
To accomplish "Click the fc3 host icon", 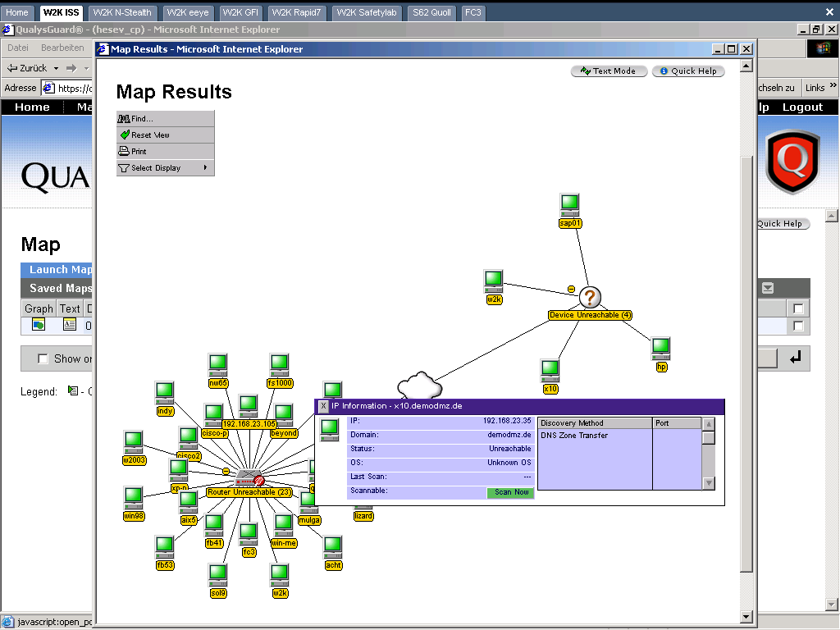I will point(248,534).
